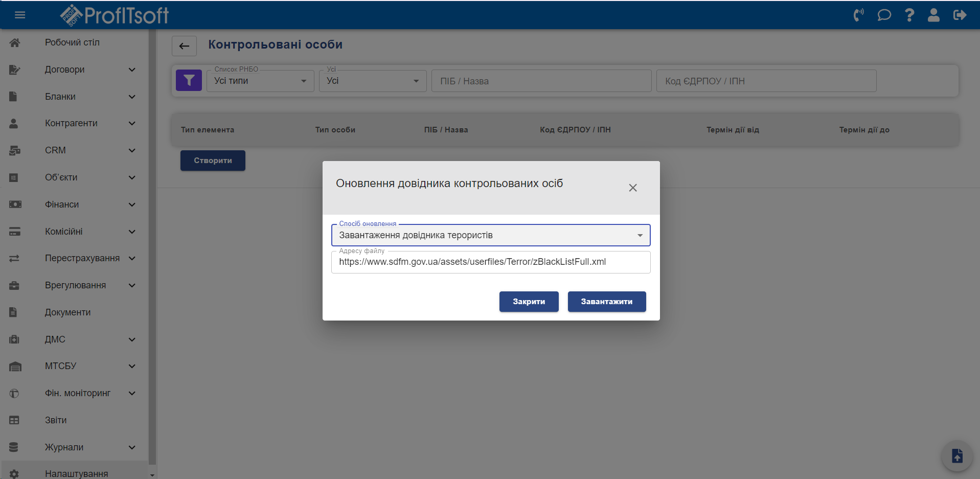Click the logout icon in header
The image size is (980, 479).
(x=960, y=15)
